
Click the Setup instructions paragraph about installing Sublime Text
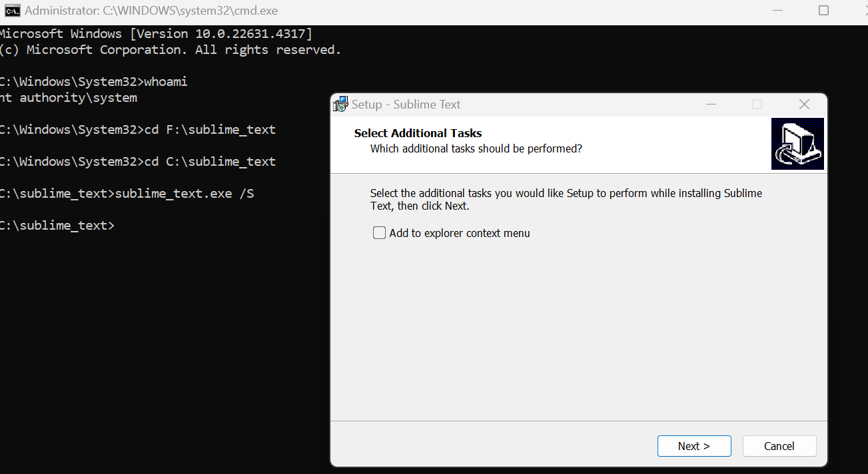pos(566,199)
